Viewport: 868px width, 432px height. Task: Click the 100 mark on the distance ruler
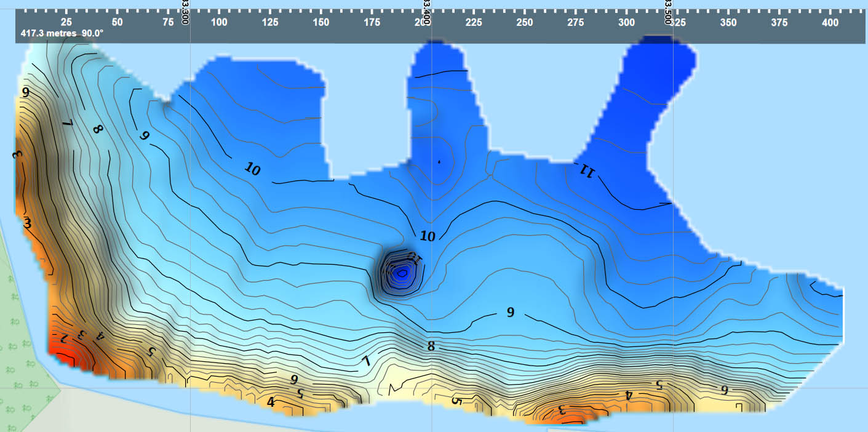coord(219,22)
